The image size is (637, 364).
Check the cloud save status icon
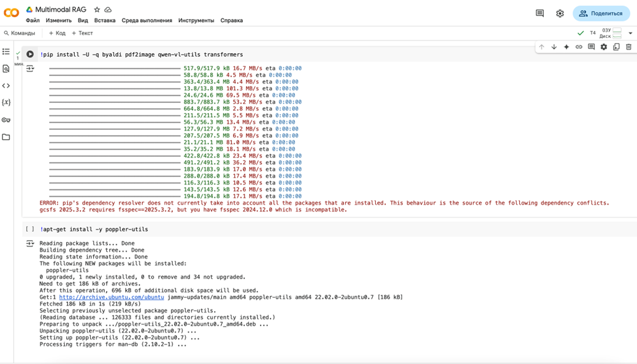coord(108,9)
